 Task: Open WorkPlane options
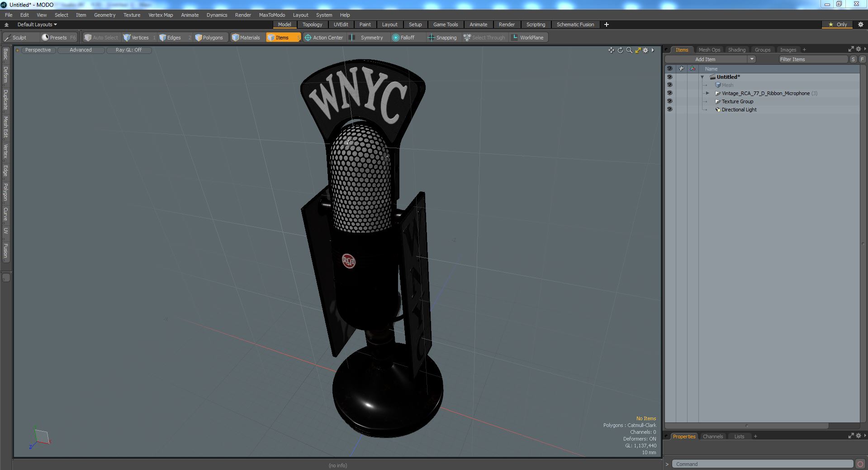click(528, 38)
